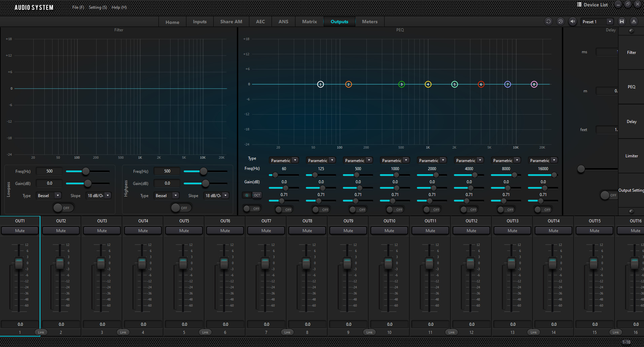Click the clock history restore icon

click(x=561, y=22)
